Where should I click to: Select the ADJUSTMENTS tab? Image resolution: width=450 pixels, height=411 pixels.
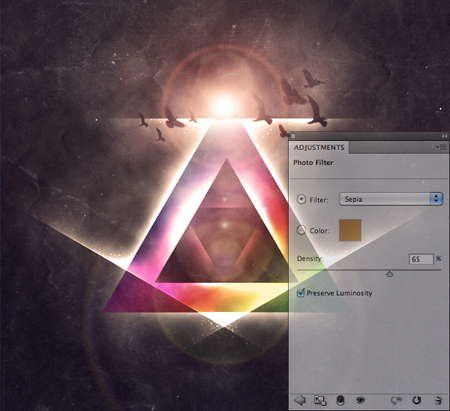pyautogui.click(x=319, y=147)
